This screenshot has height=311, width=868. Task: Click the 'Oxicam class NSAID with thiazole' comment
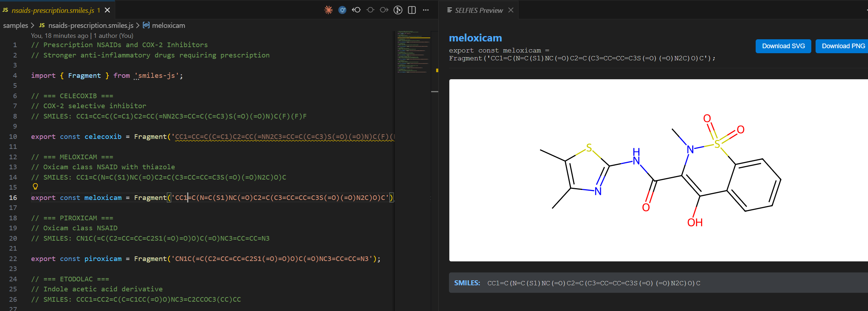(103, 167)
